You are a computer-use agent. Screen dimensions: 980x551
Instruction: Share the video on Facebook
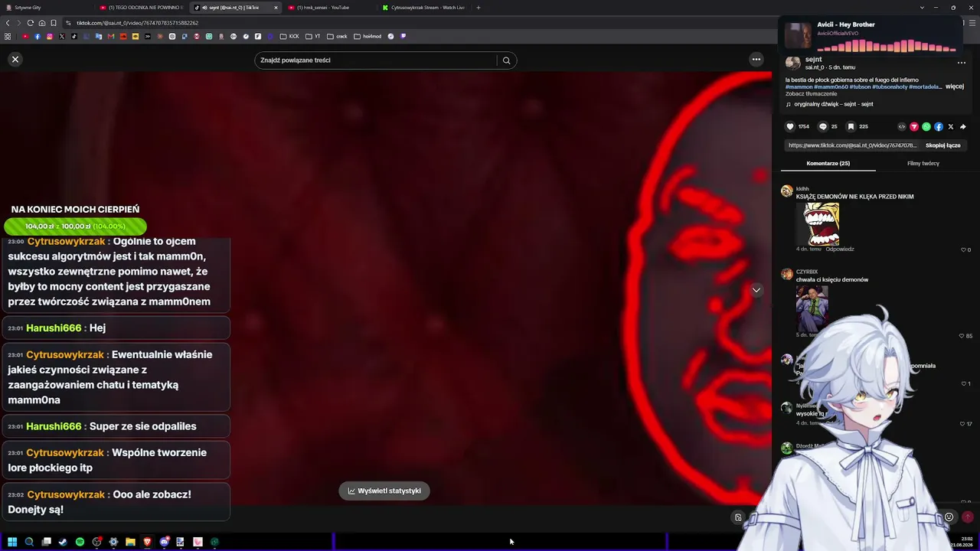pyautogui.click(x=939, y=127)
